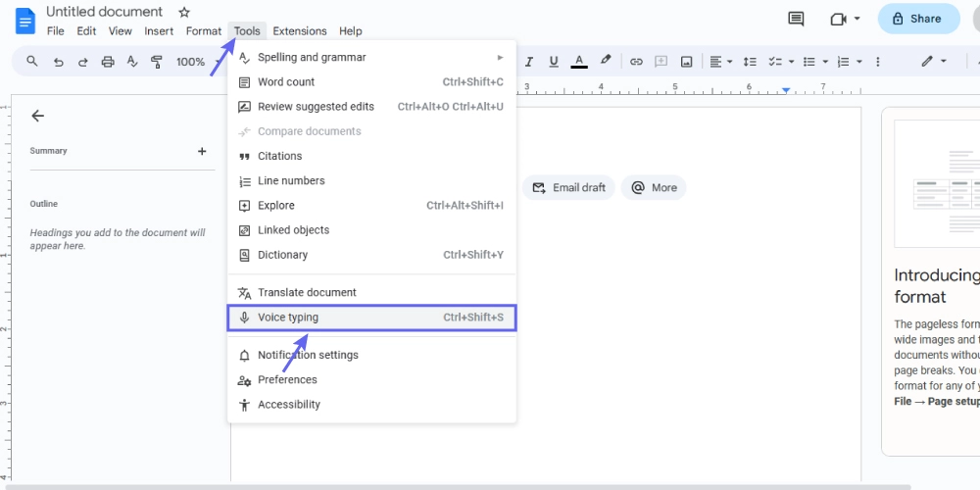Click the Share button
The width and height of the screenshot is (980, 490).
(x=918, y=19)
